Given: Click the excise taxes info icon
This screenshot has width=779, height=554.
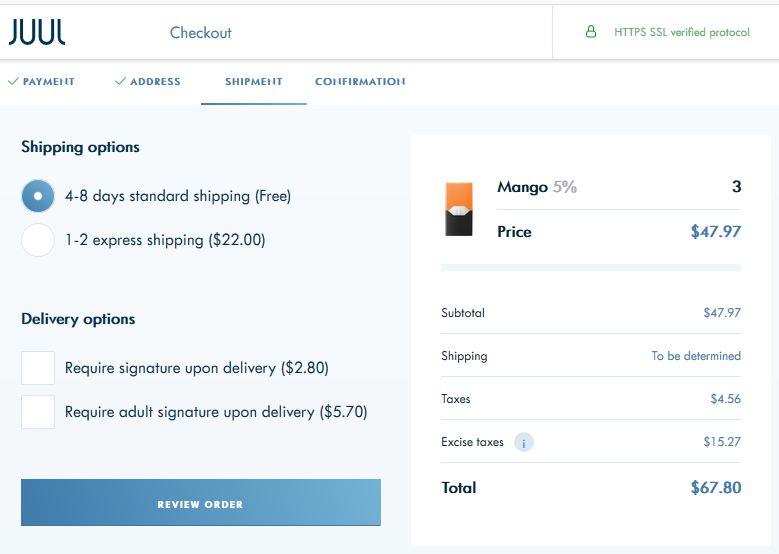Looking at the screenshot, I should click(524, 442).
